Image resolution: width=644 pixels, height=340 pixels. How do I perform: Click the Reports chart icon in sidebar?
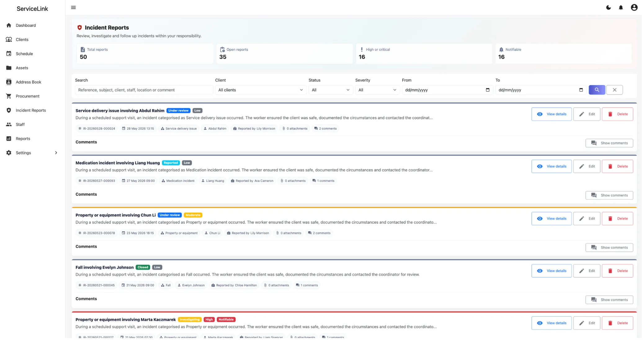[x=9, y=138]
